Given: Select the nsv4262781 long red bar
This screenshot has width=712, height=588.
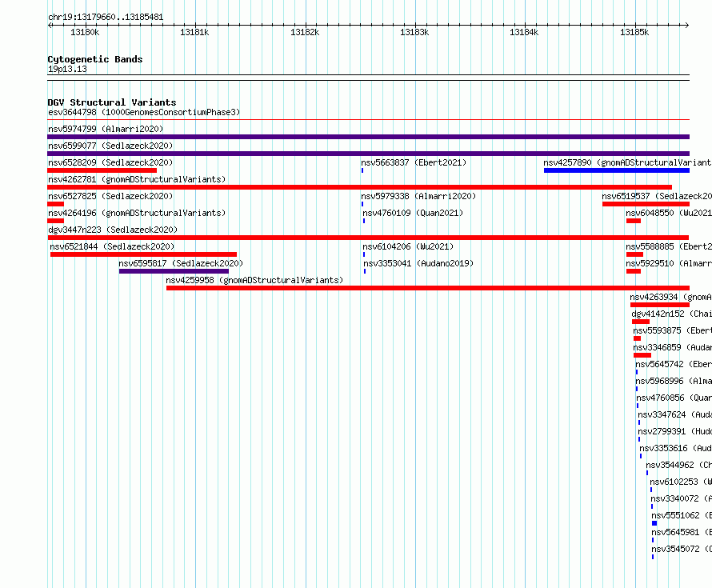Looking at the screenshot, I should point(360,187).
